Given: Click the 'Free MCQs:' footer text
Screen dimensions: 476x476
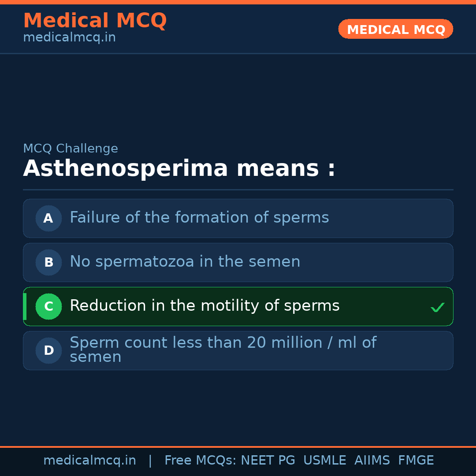Looking at the screenshot, I should click(x=200, y=461).
